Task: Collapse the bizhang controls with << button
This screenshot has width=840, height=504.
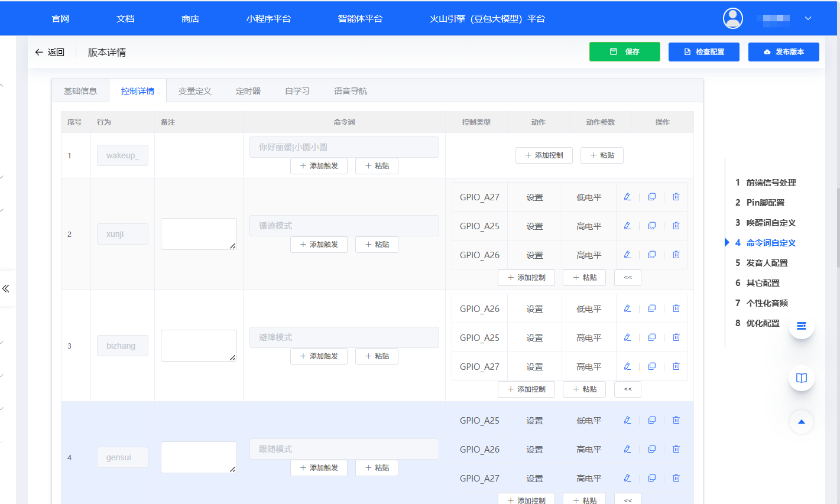Action: point(628,389)
